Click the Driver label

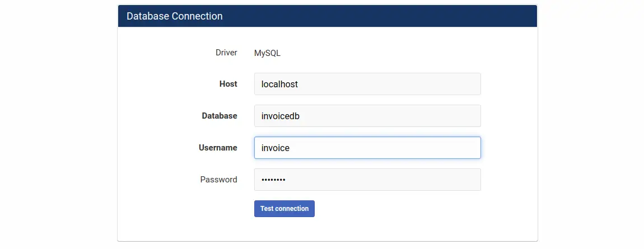[226, 53]
